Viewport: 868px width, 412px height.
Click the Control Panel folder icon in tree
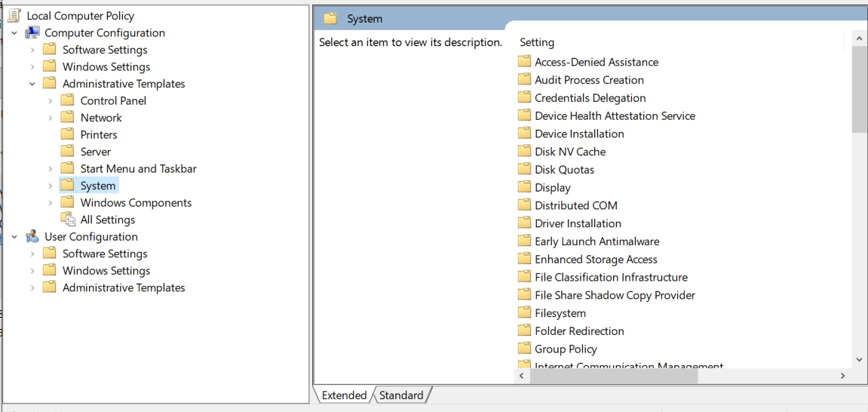(x=68, y=100)
